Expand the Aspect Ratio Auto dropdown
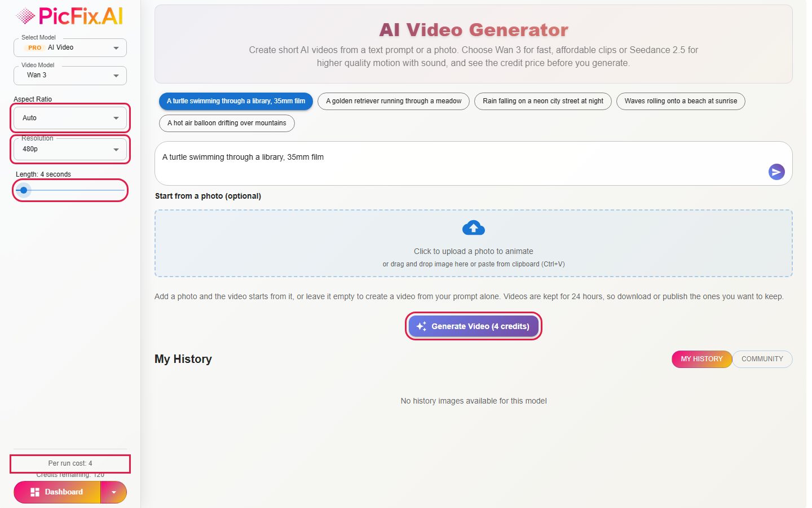 coord(70,118)
